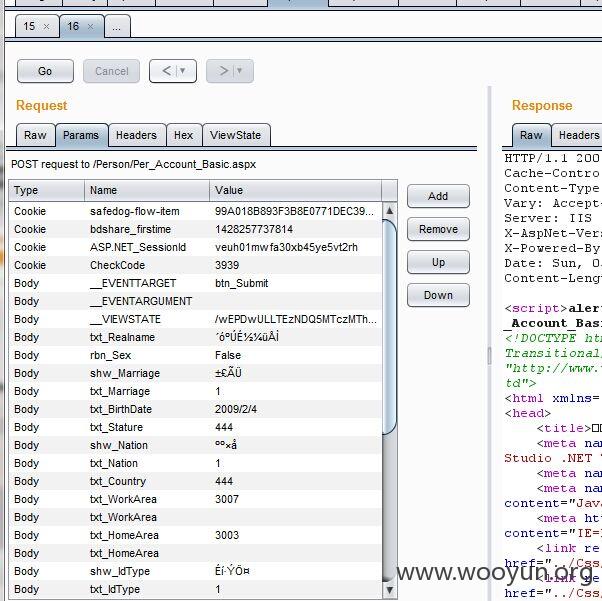Open new tab via the ellipsis tab
Screen dimensions: 602x601
117,26
